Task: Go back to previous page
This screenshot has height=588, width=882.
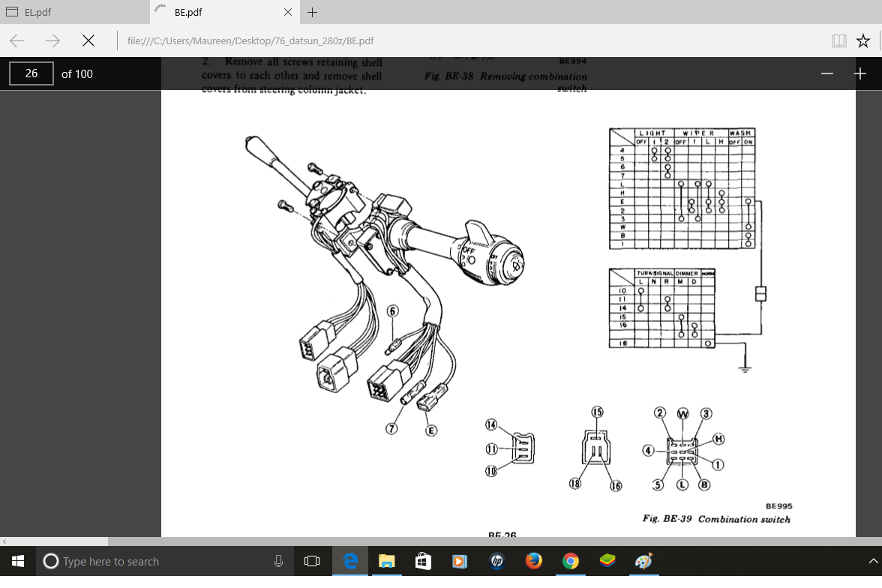Action: [16, 40]
